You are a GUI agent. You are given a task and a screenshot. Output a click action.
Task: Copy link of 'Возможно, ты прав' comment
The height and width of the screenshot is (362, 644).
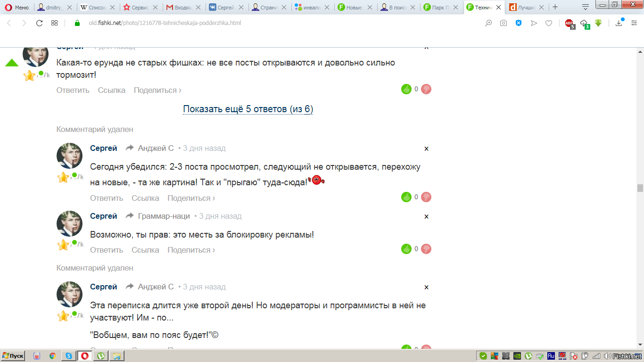click(145, 250)
